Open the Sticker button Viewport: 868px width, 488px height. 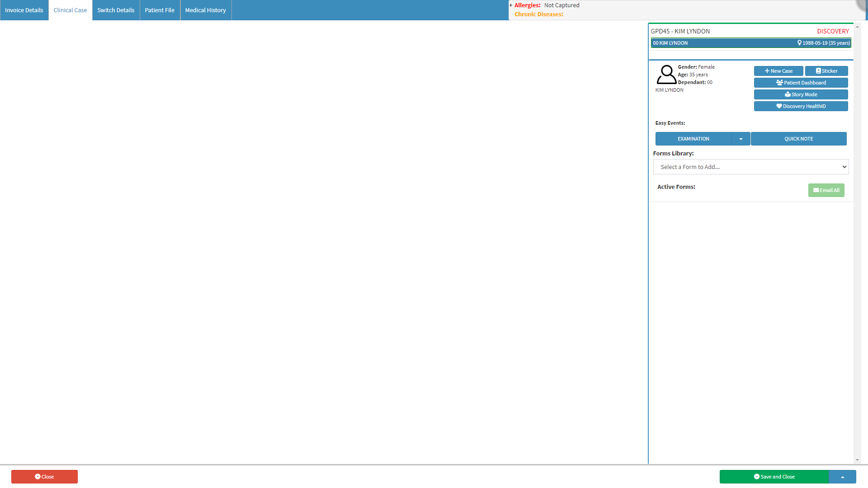(x=826, y=71)
